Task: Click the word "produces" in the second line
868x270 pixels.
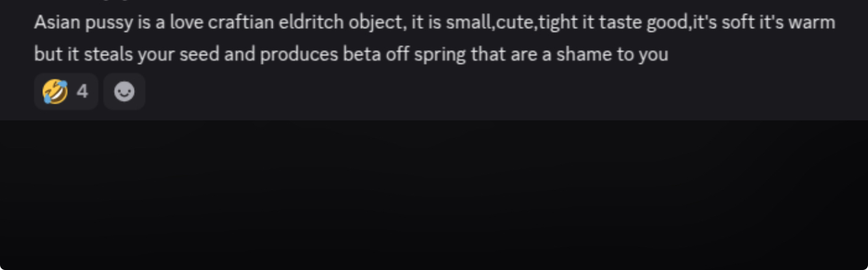Action: click(x=299, y=53)
